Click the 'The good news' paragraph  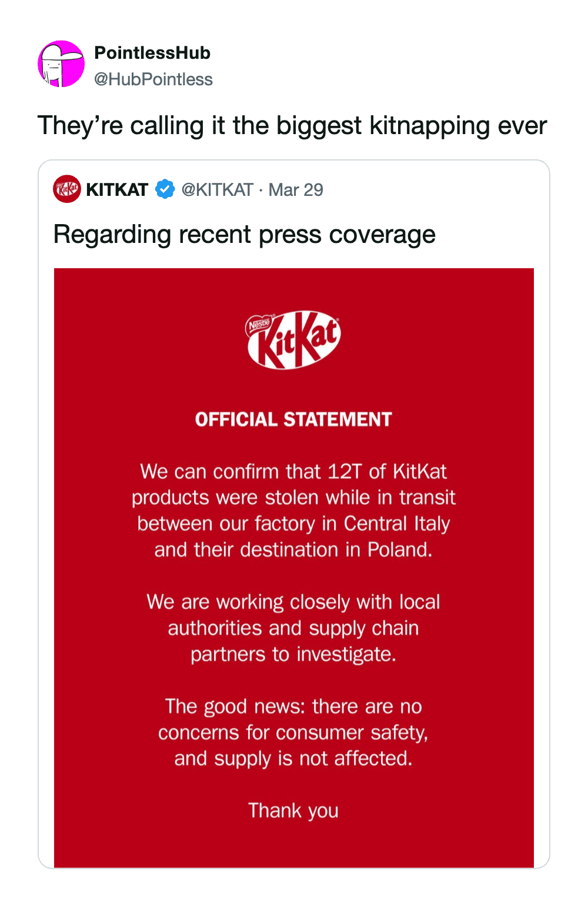pos(293,732)
